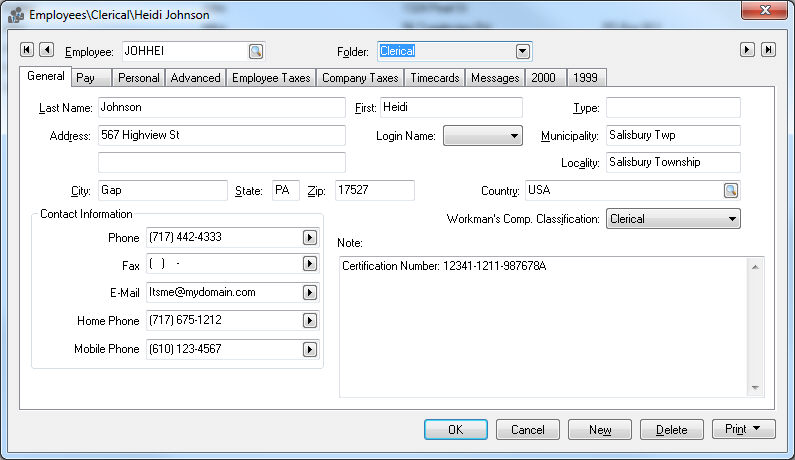This screenshot has height=460, width=795.
Task: Click the arrow button beside Phone number
Action: click(x=310, y=238)
